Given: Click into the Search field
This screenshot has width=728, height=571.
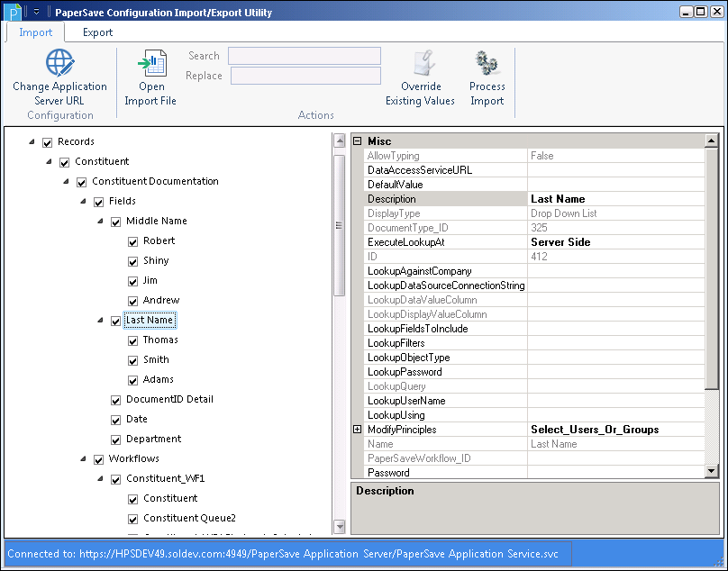Looking at the screenshot, I should [305, 56].
